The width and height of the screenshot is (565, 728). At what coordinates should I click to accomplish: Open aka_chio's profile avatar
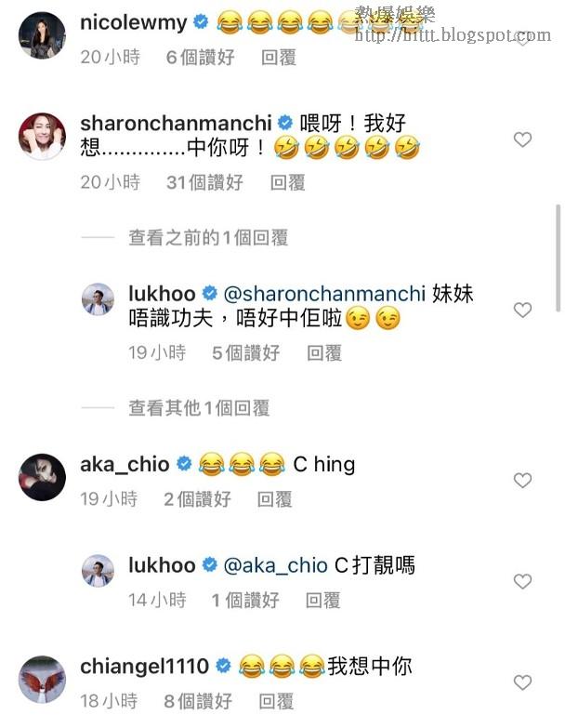(42, 477)
